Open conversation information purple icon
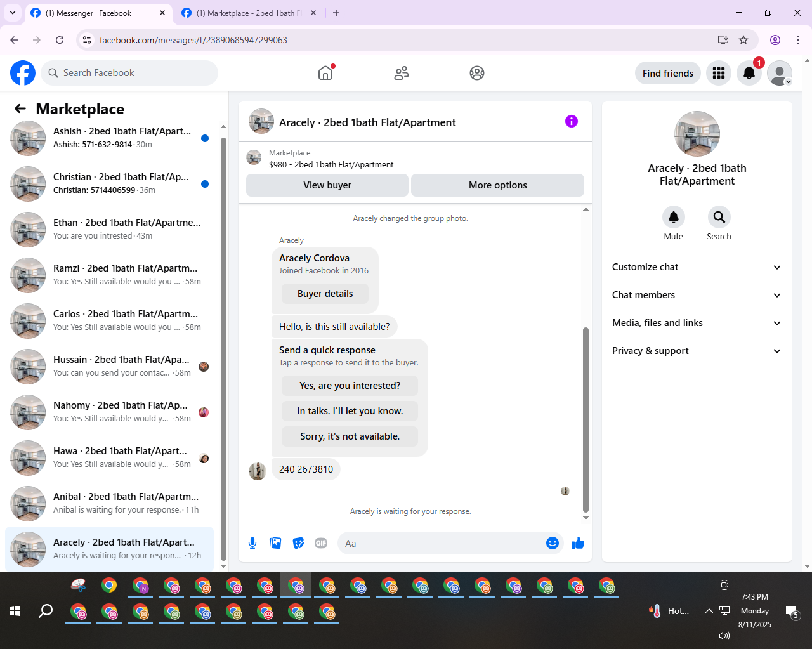Viewport: 812px width, 649px height. pyautogui.click(x=572, y=121)
